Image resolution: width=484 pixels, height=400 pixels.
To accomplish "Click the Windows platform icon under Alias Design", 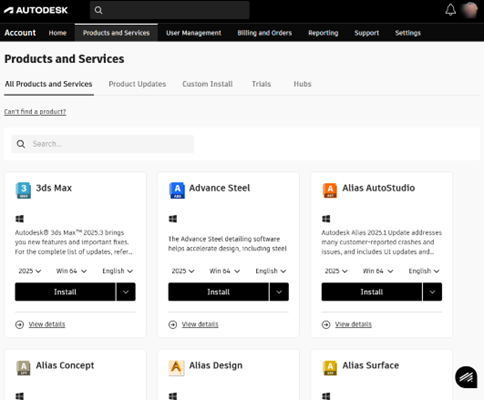I will pos(173,396).
